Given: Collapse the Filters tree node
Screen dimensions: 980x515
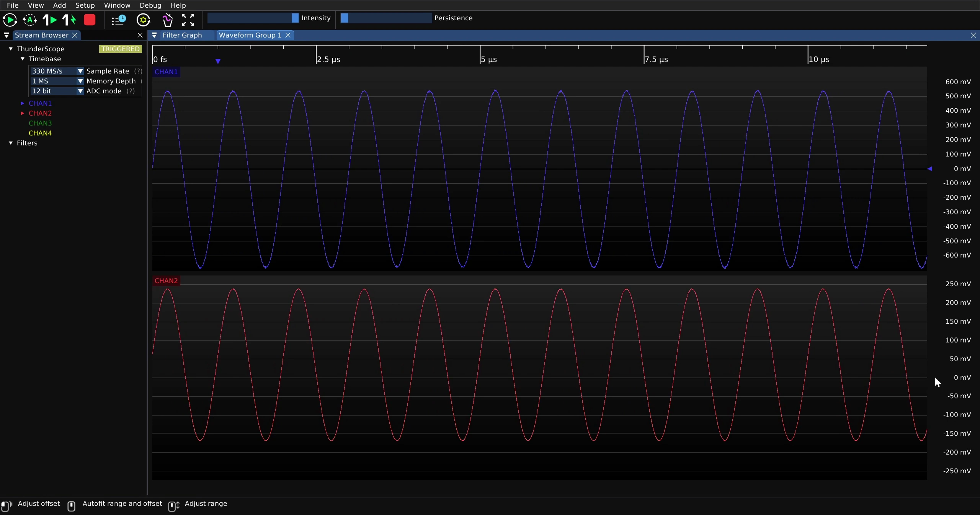Looking at the screenshot, I should coord(11,143).
